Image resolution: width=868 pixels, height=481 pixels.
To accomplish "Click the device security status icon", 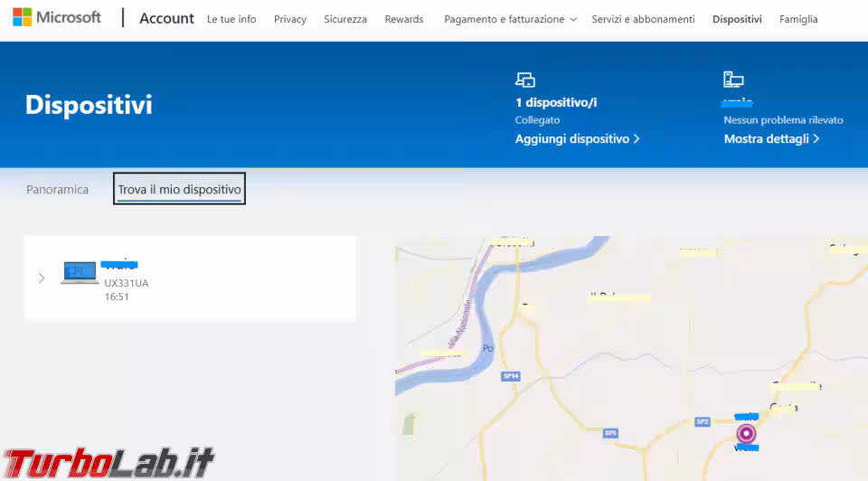I will 733,80.
